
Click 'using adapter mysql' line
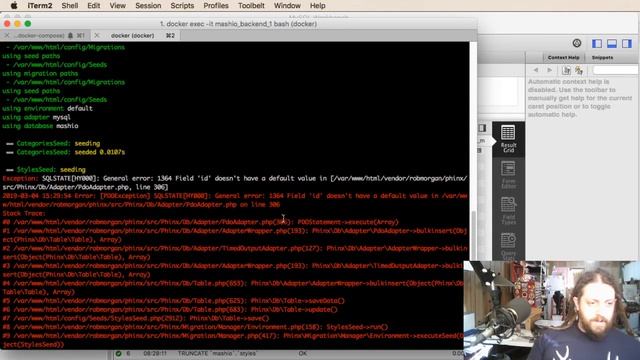point(36,117)
